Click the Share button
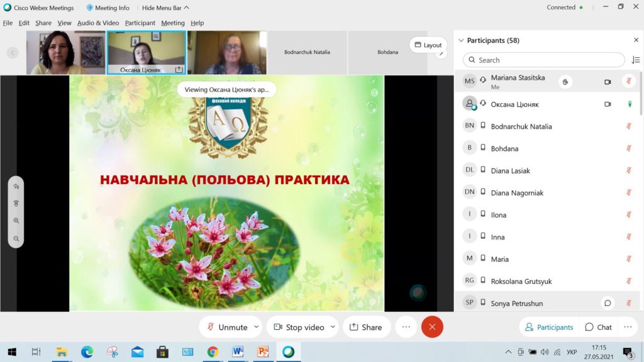Screen dimensions: 644x362 pos(365,327)
